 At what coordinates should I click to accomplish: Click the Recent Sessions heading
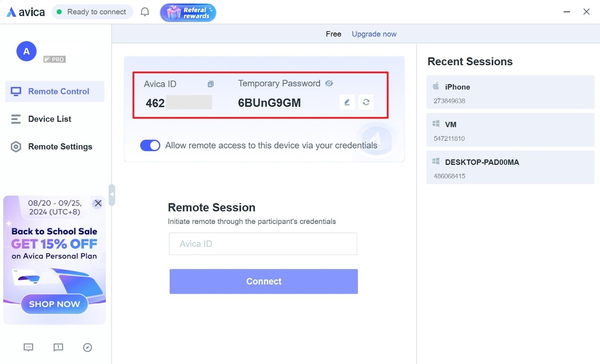[x=470, y=61]
